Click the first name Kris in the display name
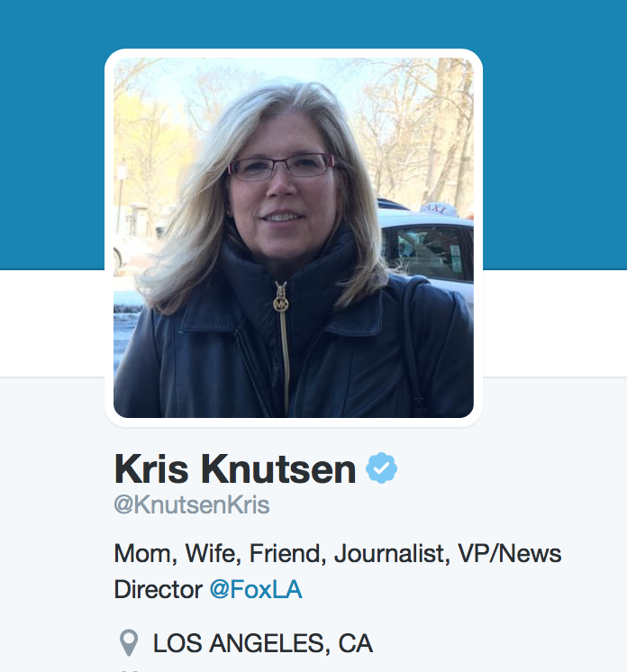The width and height of the screenshot is (627, 672). (x=151, y=469)
